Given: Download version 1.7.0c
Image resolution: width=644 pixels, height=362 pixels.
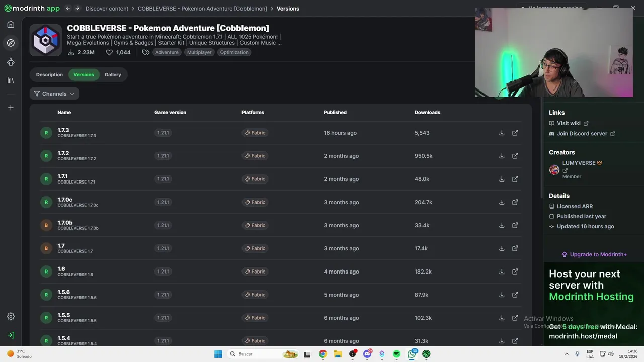Looking at the screenshot, I should click(502, 202).
